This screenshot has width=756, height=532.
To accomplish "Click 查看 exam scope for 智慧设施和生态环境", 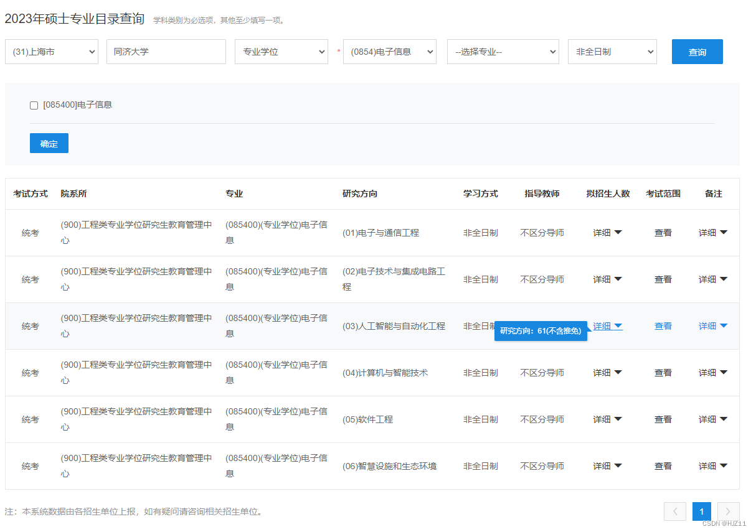I will click(x=663, y=465).
